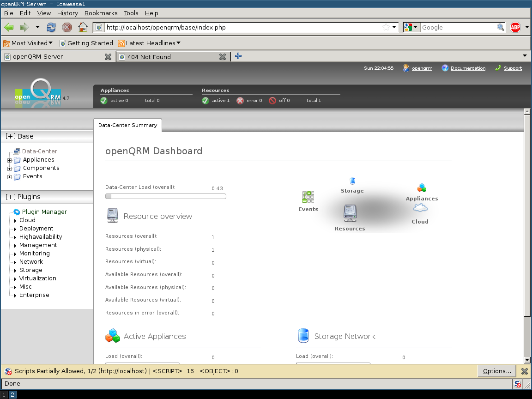Open the Tools menu
This screenshot has width=532, height=399.
click(131, 13)
